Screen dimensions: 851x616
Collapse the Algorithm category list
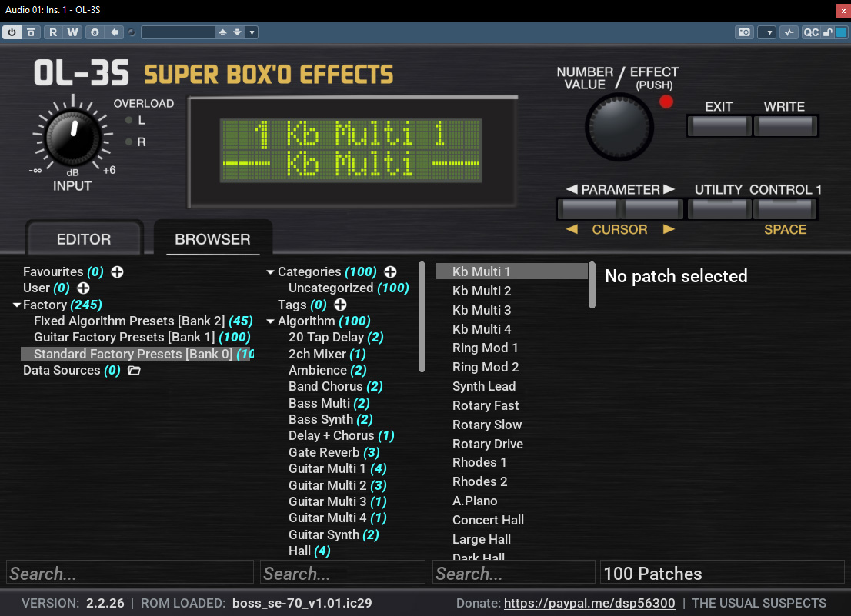270,321
